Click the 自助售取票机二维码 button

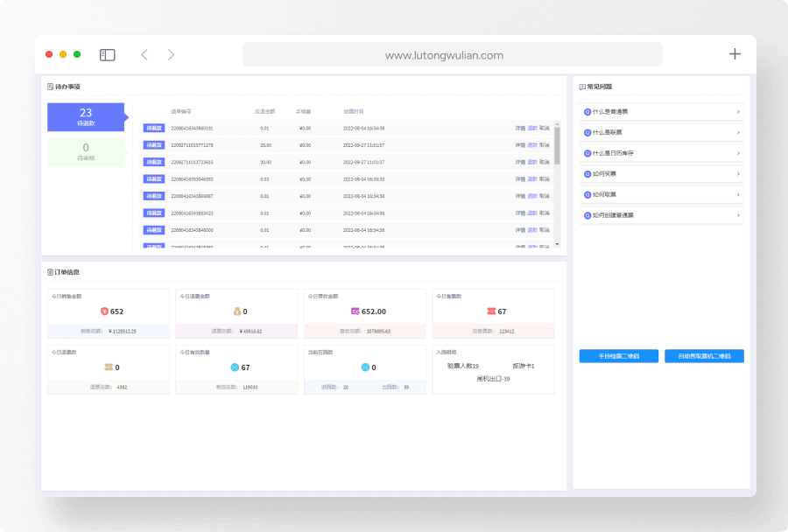[704, 356]
